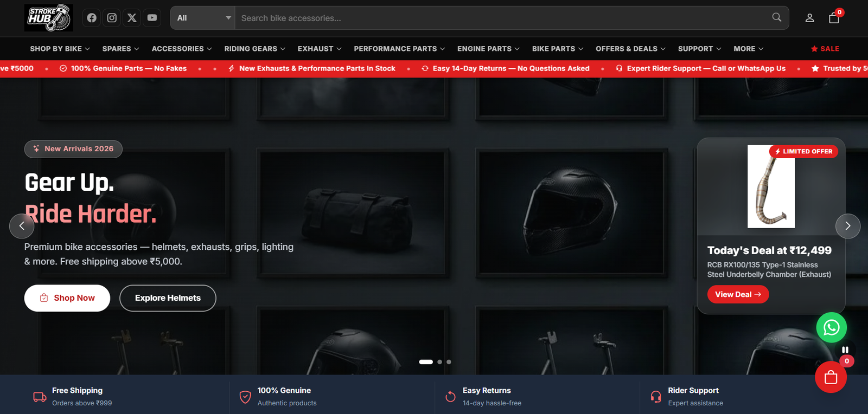Jump to third carousel dot
The image size is (868, 414).
(x=449, y=362)
